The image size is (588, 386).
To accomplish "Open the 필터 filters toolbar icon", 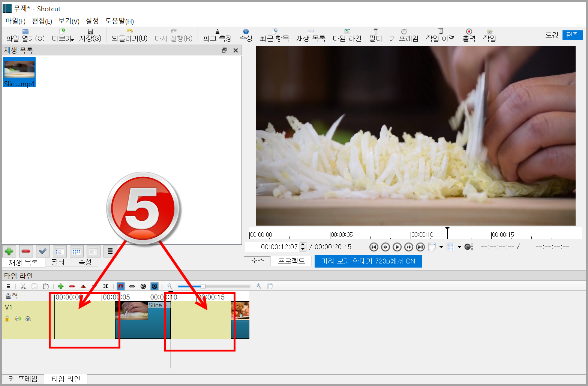I will tap(375, 35).
